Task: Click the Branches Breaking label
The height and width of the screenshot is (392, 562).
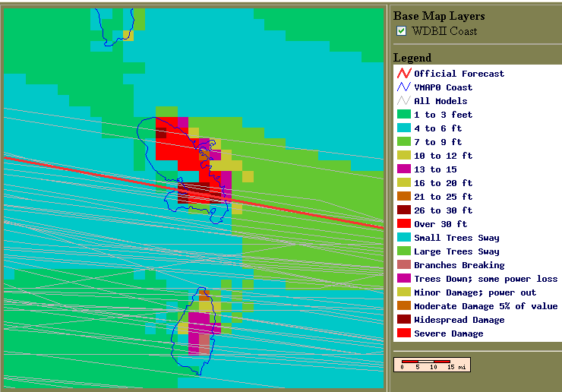Action: (459, 264)
